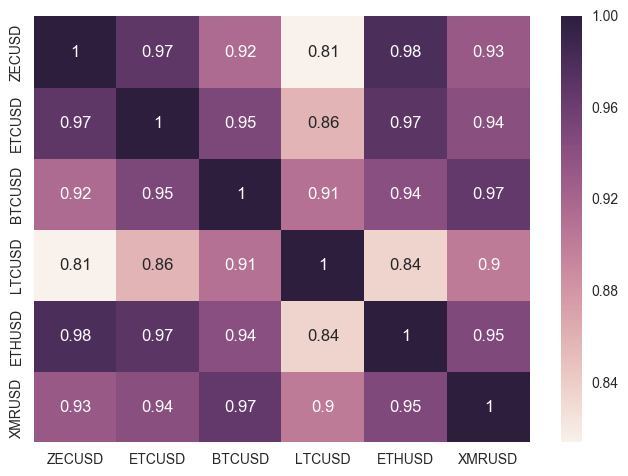Select the 0.81 cell in the LTCUSD row

click(75, 265)
